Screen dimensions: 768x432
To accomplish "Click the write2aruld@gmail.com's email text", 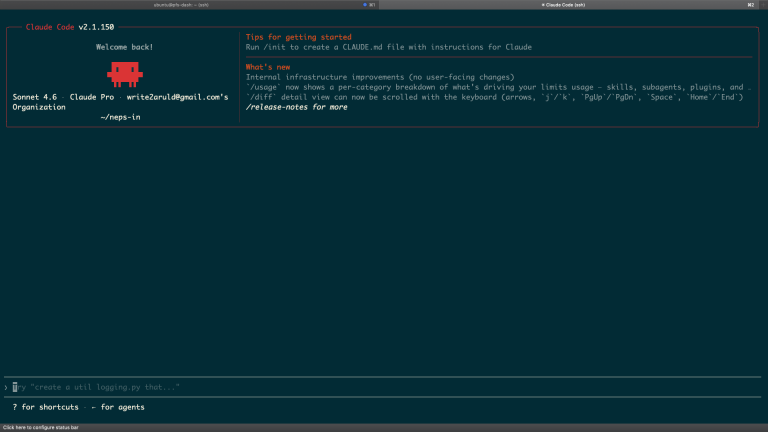I will [x=177, y=97].
